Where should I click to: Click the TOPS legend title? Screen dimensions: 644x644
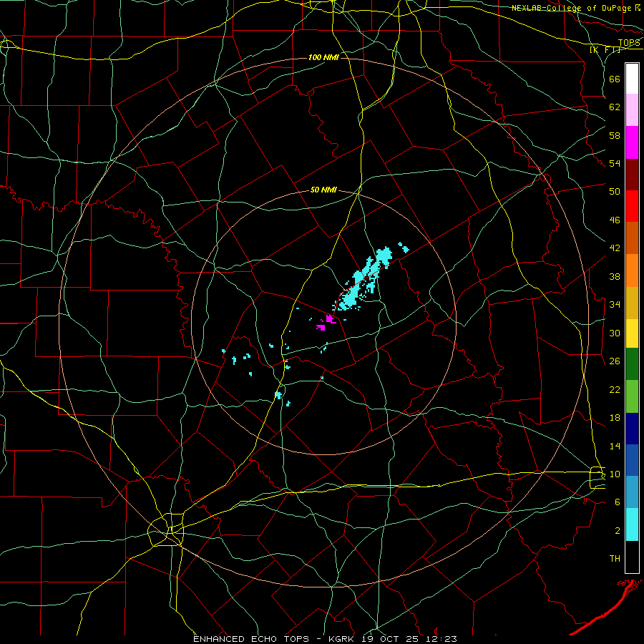(x=629, y=43)
